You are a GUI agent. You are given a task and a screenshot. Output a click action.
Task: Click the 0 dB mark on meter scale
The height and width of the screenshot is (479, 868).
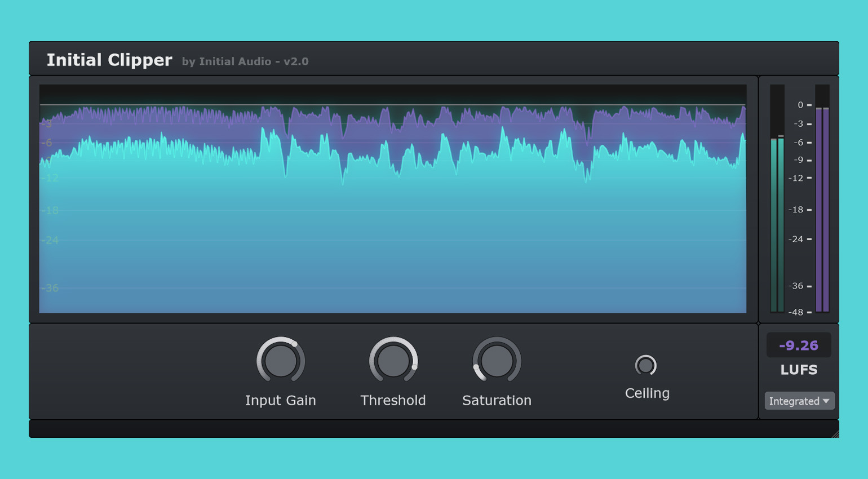point(800,105)
